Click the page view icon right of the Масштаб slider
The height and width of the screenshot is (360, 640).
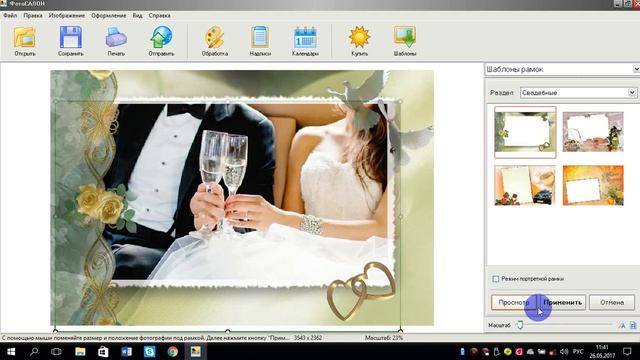click(633, 325)
